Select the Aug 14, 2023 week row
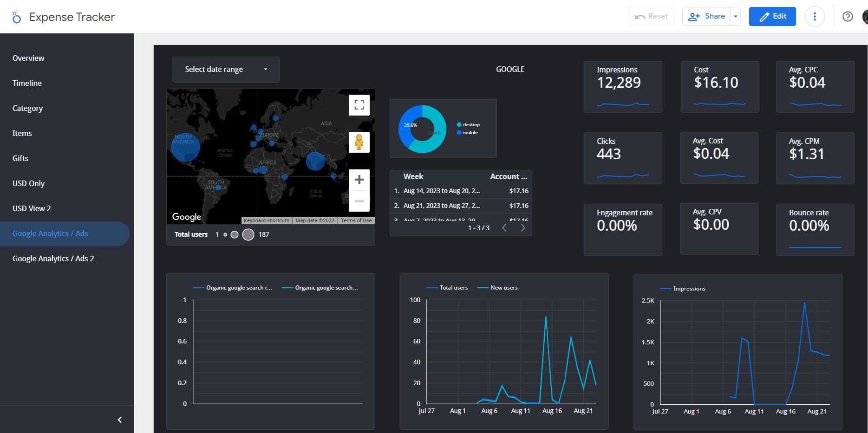The height and width of the screenshot is (433, 868). click(461, 191)
